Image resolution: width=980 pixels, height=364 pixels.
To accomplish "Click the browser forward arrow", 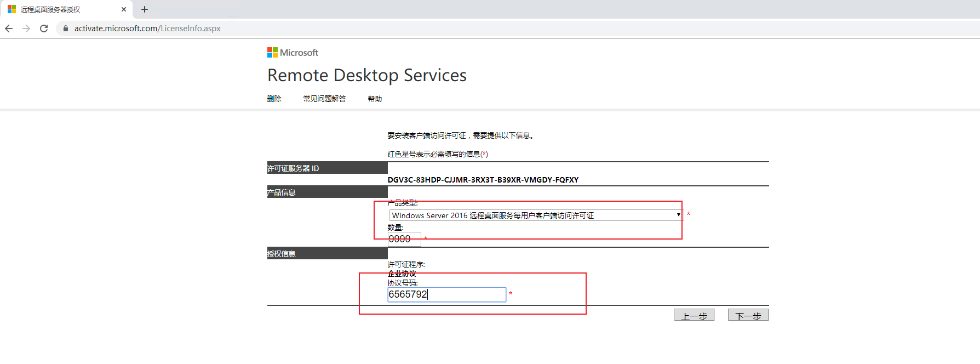I will click(26, 29).
